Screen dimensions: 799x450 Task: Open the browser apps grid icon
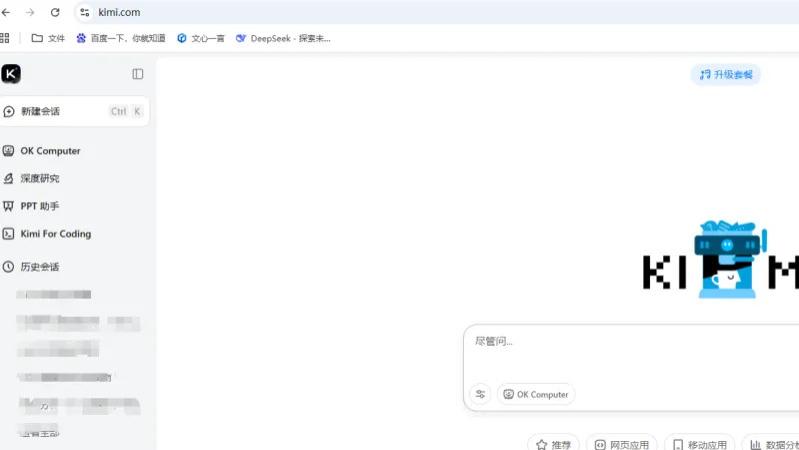5,38
